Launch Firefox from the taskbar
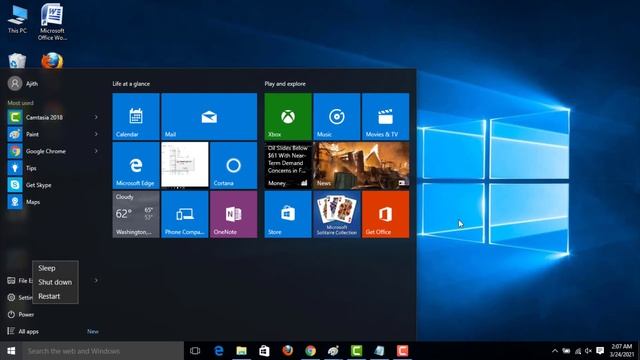 (x=287, y=351)
